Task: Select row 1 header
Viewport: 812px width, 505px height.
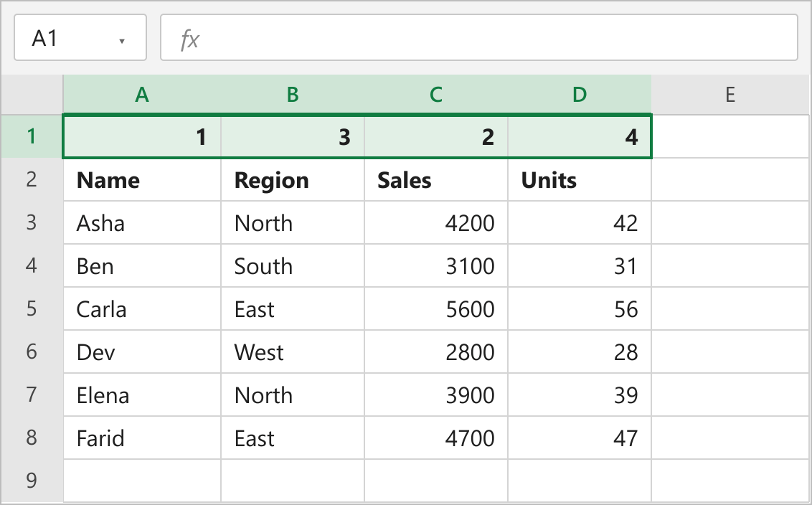Action: (32, 136)
